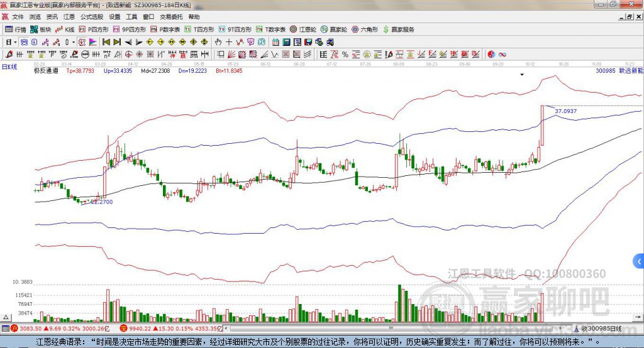Screen dimensions: 644x348
Task: Click the blue side arrow expander button
Action: [640, 260]
